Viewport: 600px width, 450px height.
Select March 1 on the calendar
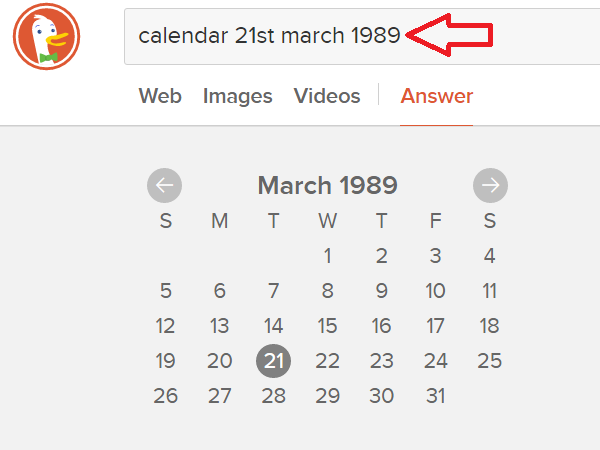pyautogui.click(x=328, y=256)
